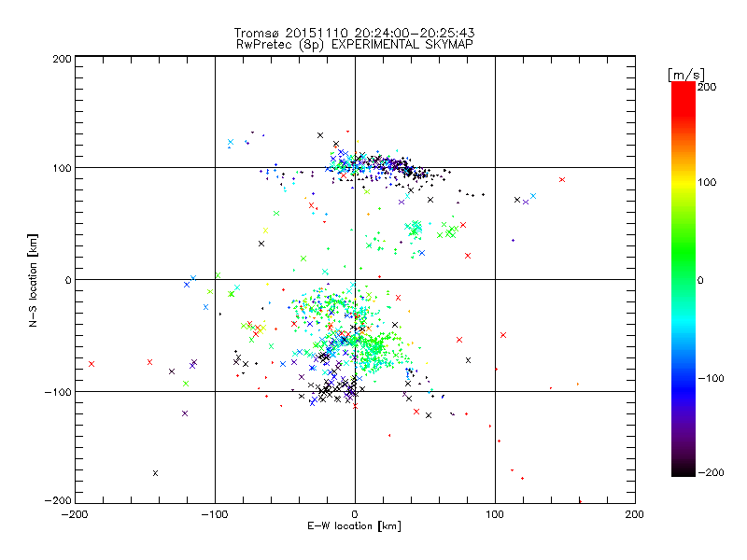Viewport: 747px width, 560px height.
Task: Click the colorbar tick label '100'
Action: click(x=707, y=182)
